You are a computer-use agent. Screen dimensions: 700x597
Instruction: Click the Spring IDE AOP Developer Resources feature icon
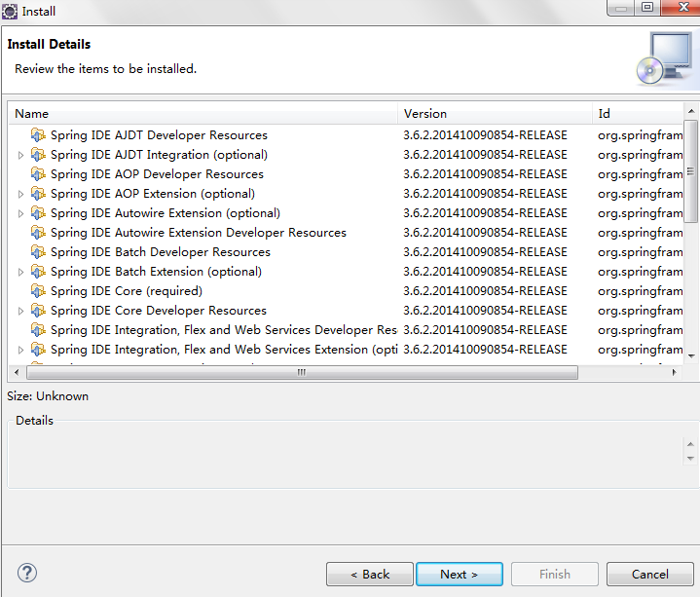click(x=38, y=174)
